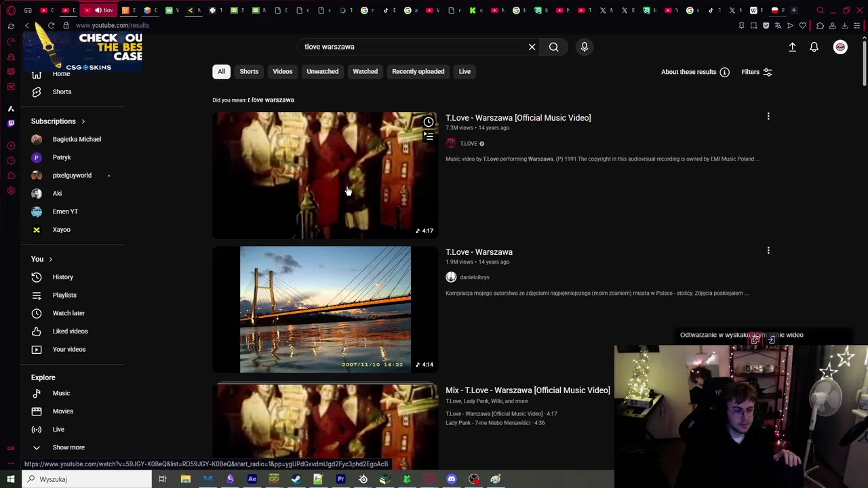Open three-dot menu for danielolbrys Warszawa video

pos(768,251)
